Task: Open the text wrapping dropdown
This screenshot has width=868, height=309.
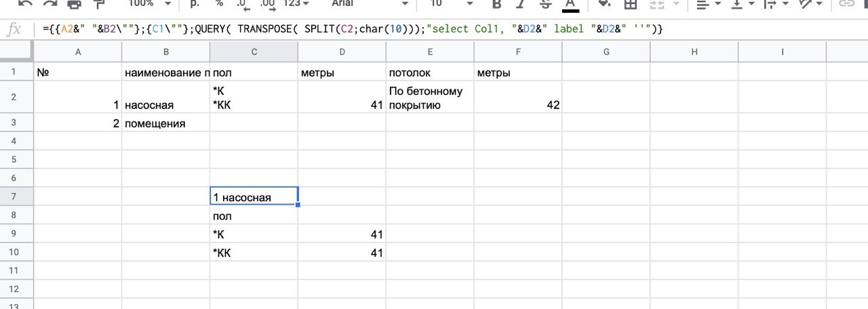Action: pyautogui.click(x=776, y=4)
